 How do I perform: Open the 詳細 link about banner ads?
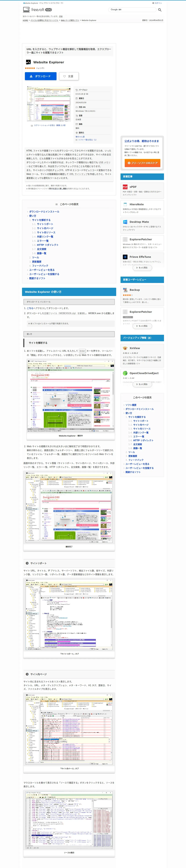coord(61,16)
